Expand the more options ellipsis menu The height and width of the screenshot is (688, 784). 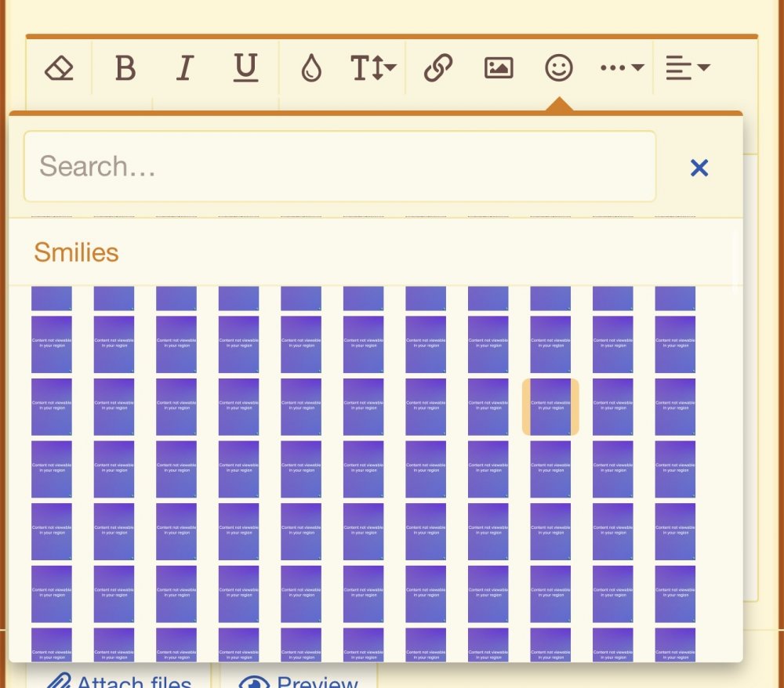(622, 67)
